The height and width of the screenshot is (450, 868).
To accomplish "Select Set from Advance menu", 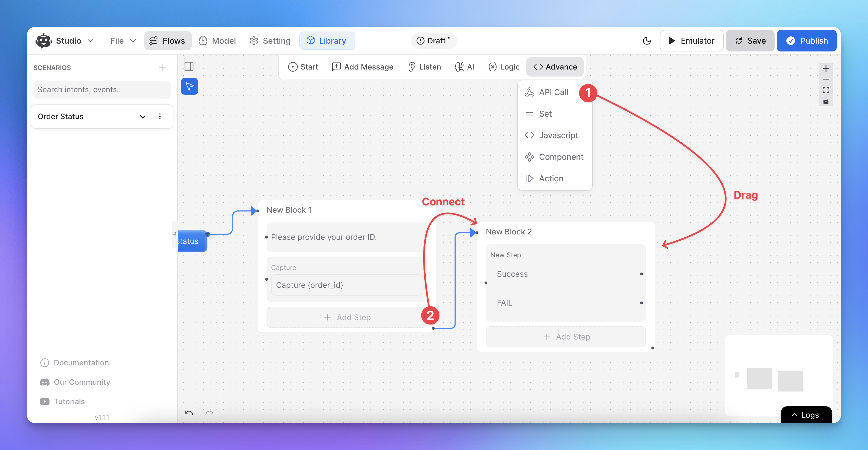I will pos(538,114).
